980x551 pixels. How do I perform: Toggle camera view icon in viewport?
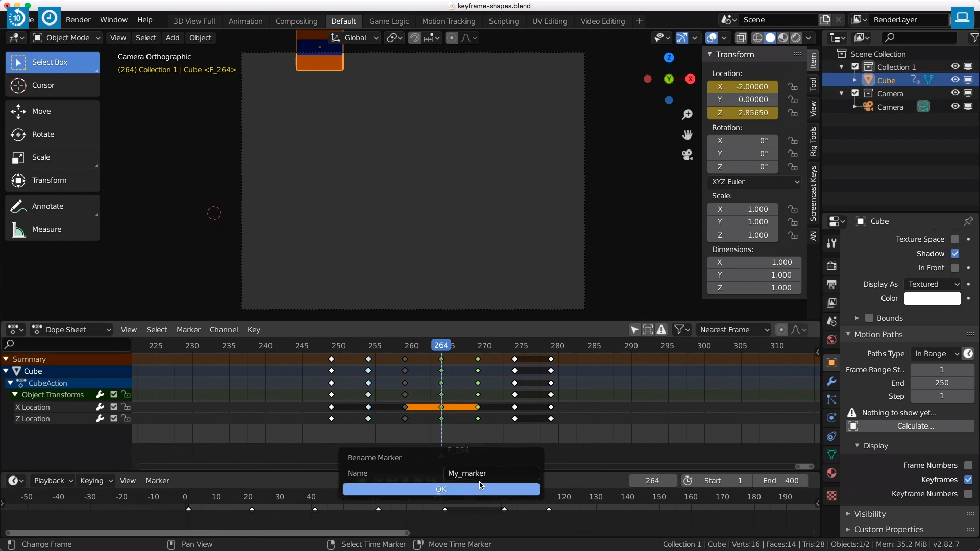point(687,155)
